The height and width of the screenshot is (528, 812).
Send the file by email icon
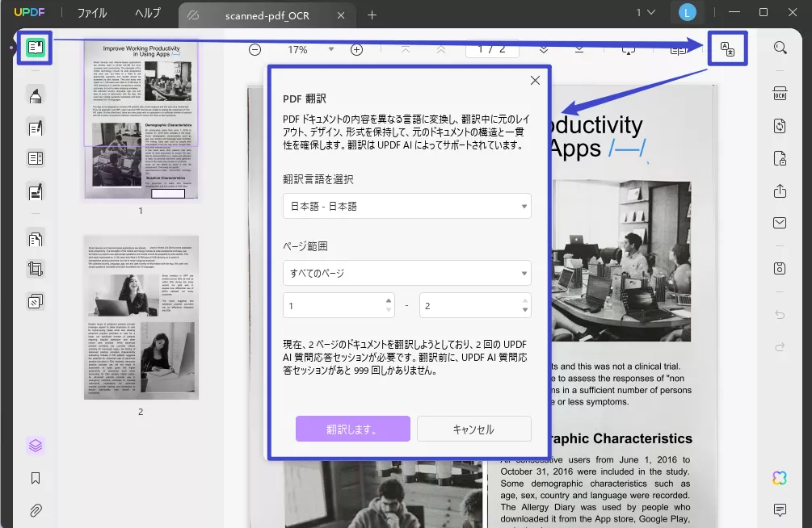(x=780, y=223)
